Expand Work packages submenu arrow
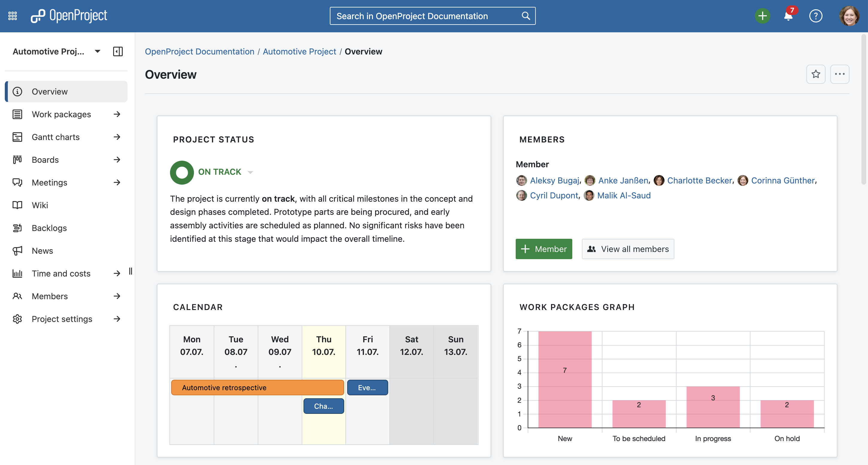The height and width of the screenshot is (465, 868). pos(117,114)
